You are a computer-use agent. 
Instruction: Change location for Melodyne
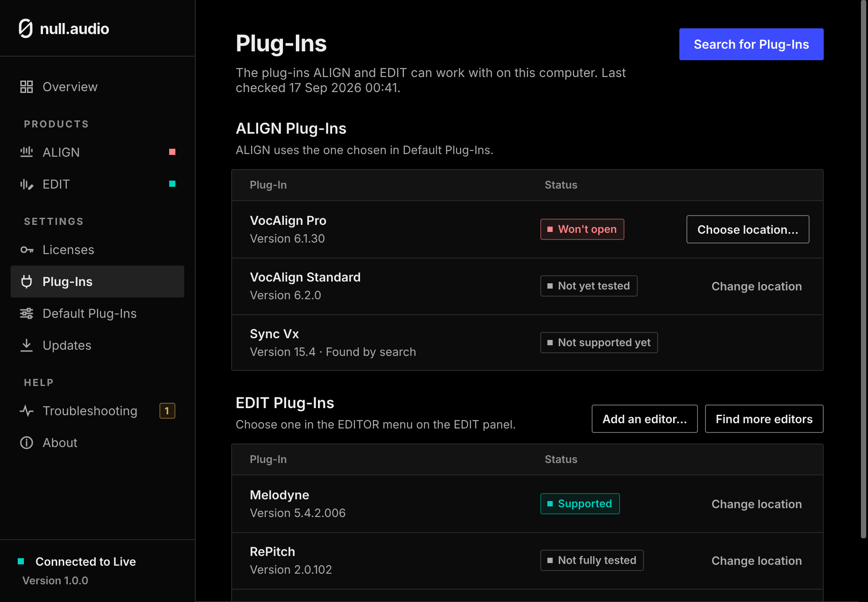(756, 504)
